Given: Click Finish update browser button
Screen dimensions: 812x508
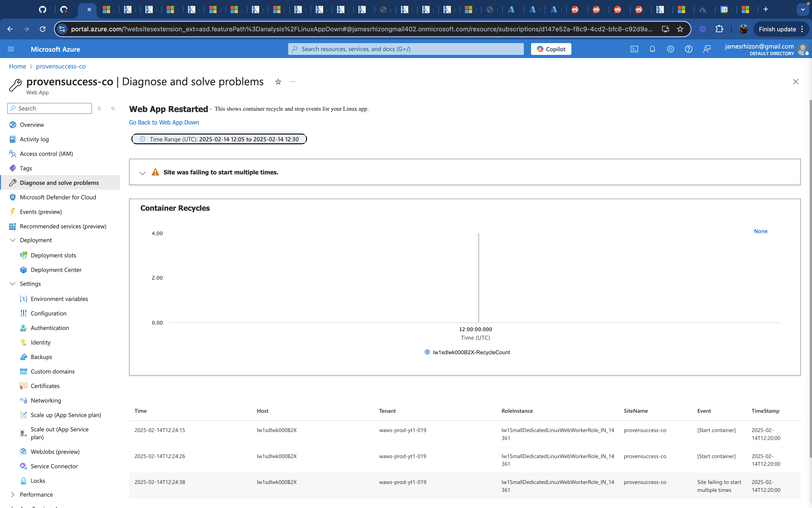Looking at the screenshot, I should [x=781, y=29].
